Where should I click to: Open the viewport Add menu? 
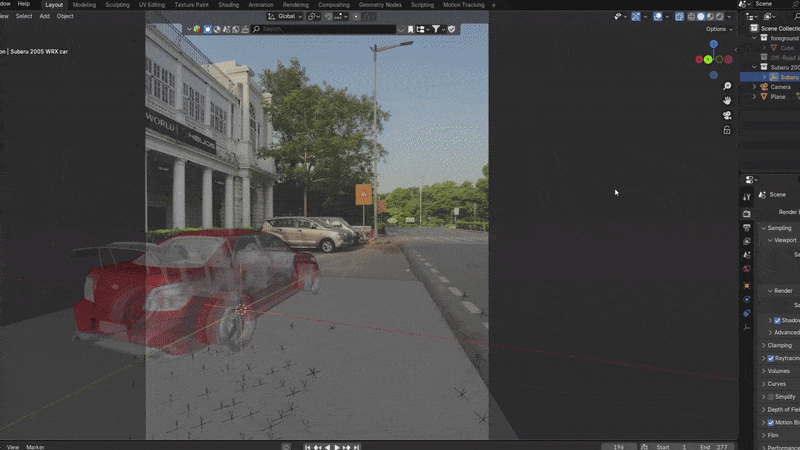tap(45, 16)
